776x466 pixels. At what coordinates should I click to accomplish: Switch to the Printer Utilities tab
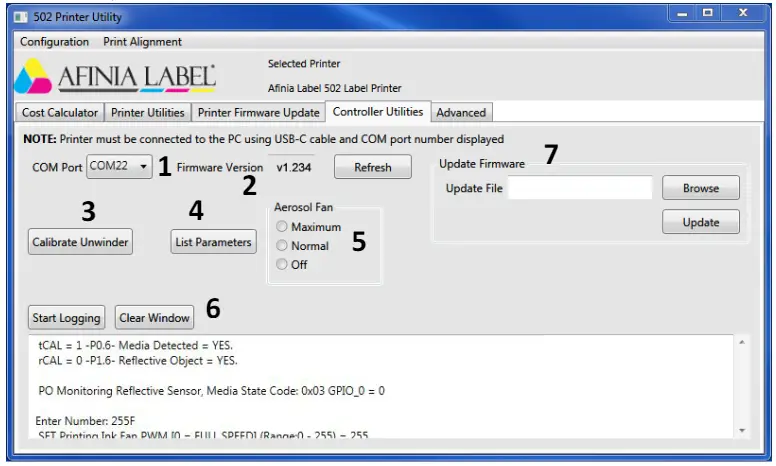pyautogui.click(x=147, y=113)
